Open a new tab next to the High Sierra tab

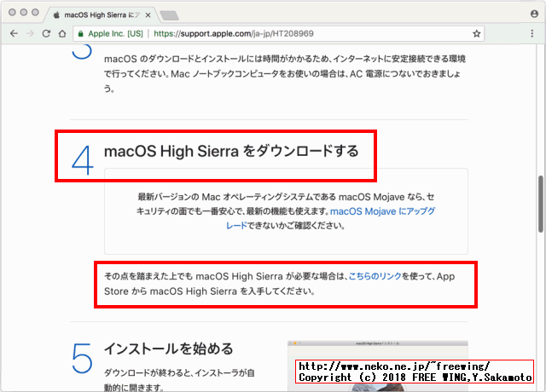169,15
